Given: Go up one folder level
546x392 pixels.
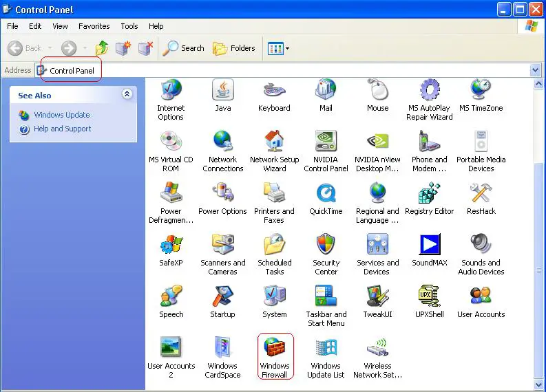Looking at the screenshot, I should [102, 48].
